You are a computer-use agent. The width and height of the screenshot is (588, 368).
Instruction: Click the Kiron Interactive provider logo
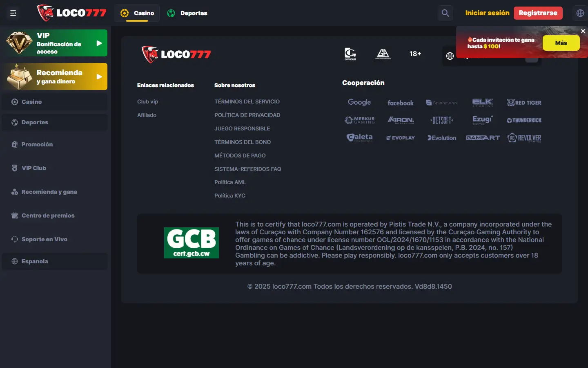(401, 120)
